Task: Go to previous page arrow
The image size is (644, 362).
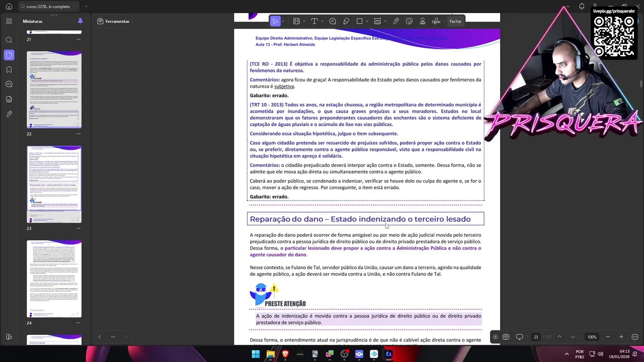Action: click(559, 337)
